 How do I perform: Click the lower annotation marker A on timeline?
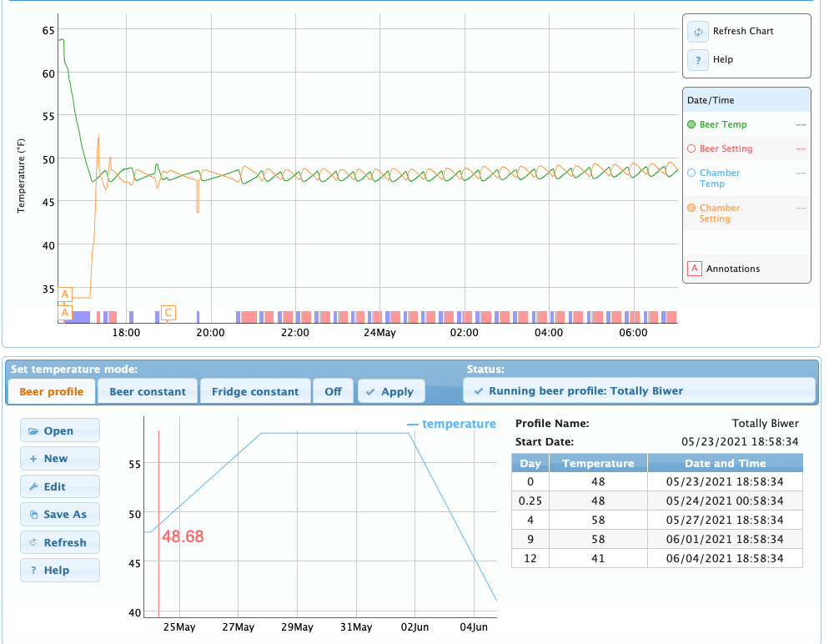[x=65, y=313]
